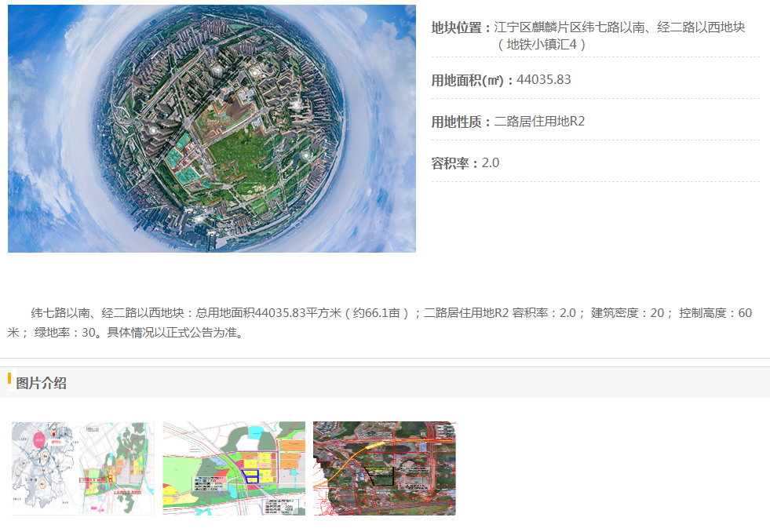
Task: Click the 44035.83 value in the details list
Action: click(543, 80)
